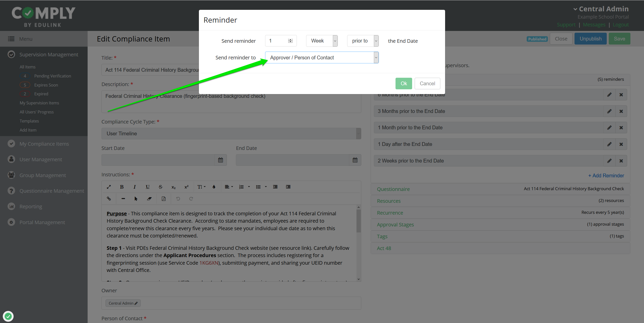Click the Add Reminder link
This screenshot has width=644, height=323.
tap(606, 176)
